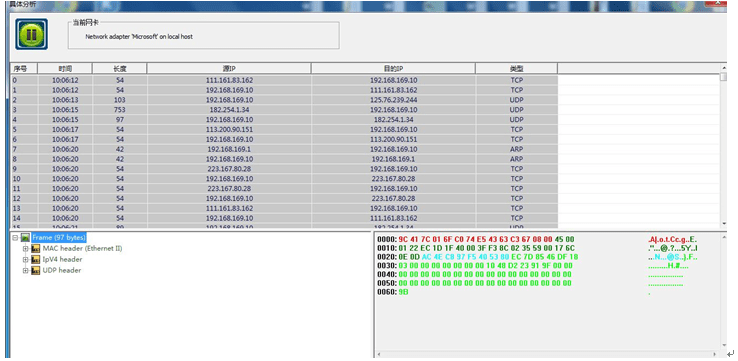Select packet row 3 with length 753
738x361 pixels.
pyautogui.click(x=284, y=110)
